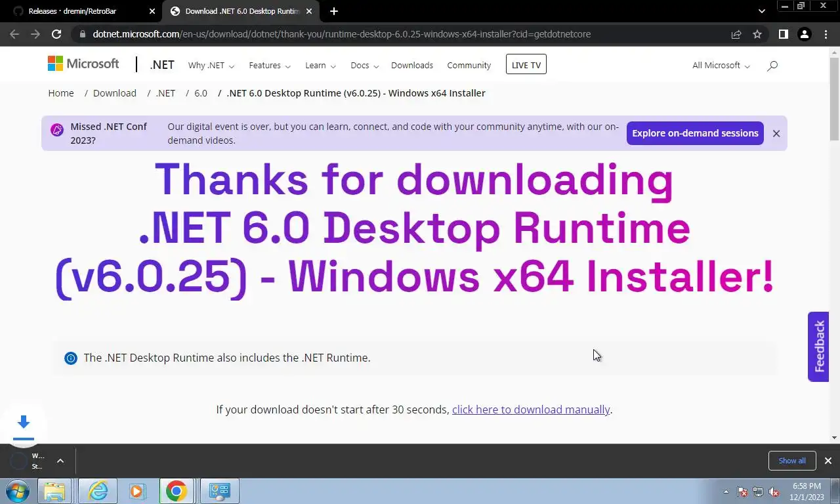Open the download item options chevron
This screenshot has width=840, height=504.
[60, 461]
